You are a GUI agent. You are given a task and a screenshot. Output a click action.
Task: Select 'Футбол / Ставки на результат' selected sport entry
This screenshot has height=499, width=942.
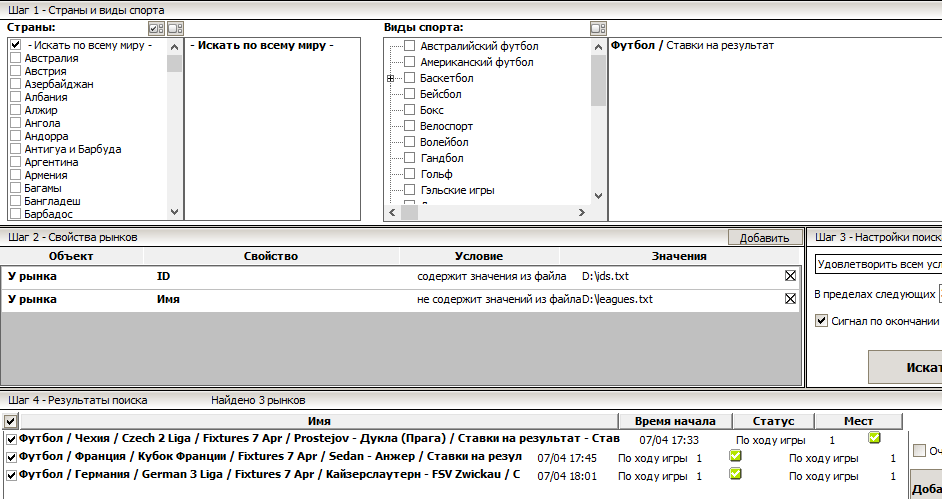(x=692, y=45)
